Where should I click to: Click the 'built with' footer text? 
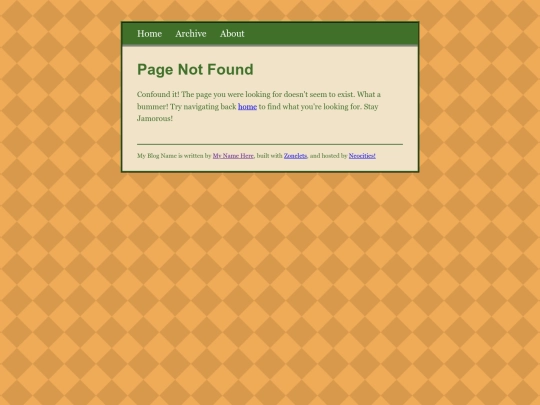coord(270,156)
